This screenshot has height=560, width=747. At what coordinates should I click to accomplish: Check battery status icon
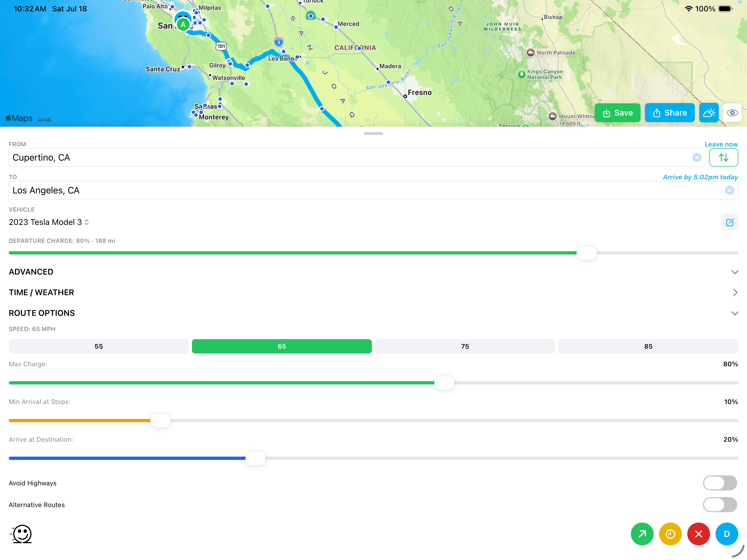coord(725,9)
